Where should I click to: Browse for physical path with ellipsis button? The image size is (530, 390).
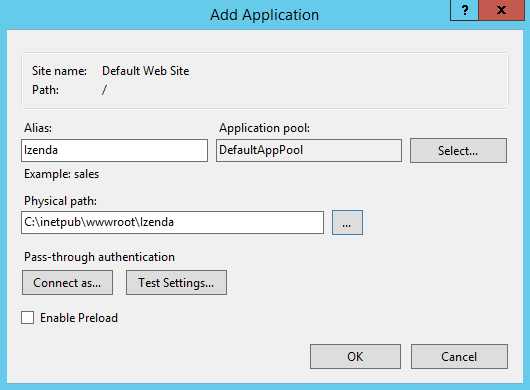(x=347, y=222)
